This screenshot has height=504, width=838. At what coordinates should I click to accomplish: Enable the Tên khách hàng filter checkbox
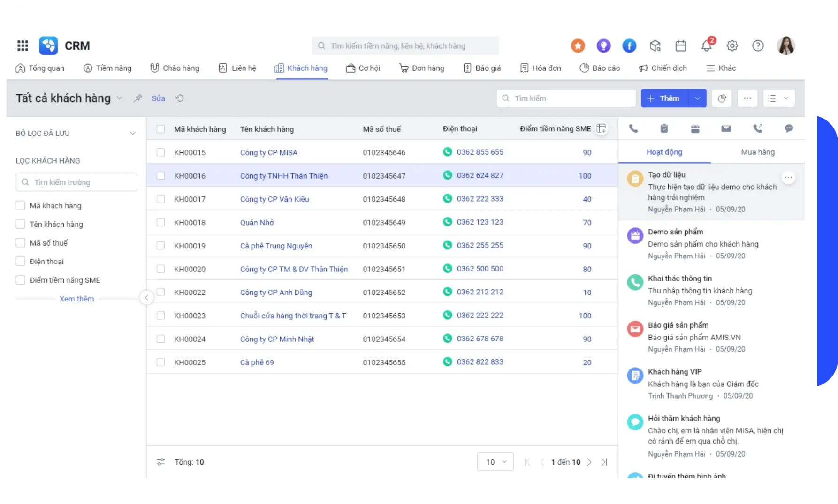(x=20, y=224)
